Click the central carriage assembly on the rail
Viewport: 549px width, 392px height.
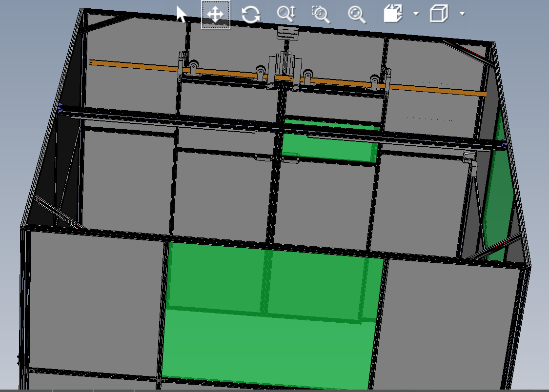point(284,68)
